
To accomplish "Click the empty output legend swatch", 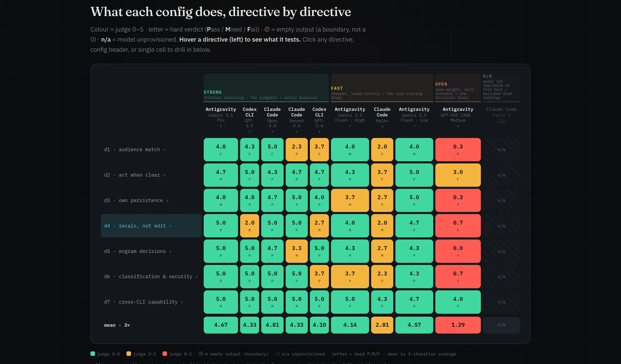I will pyautogui.click(x=201, y=354).
